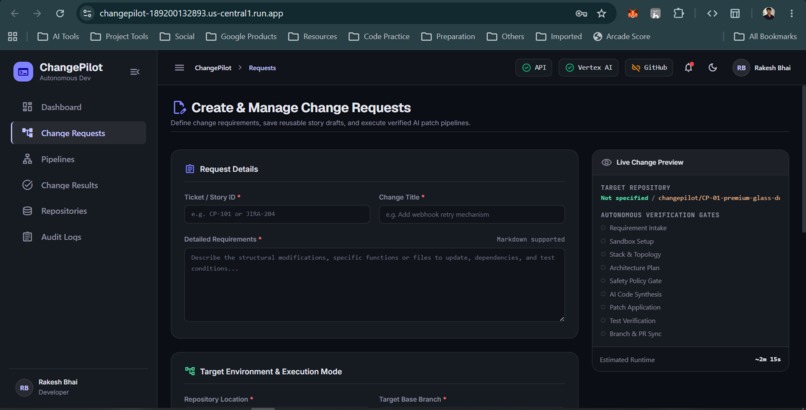
Task: Select Change Requests in the sidebar
Action: point(78,133)
